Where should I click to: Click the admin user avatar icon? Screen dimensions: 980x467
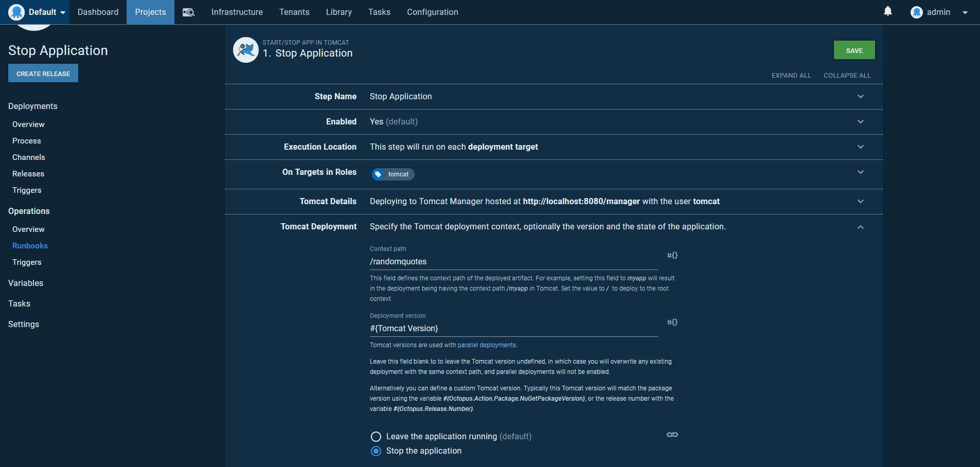(916, 12)
